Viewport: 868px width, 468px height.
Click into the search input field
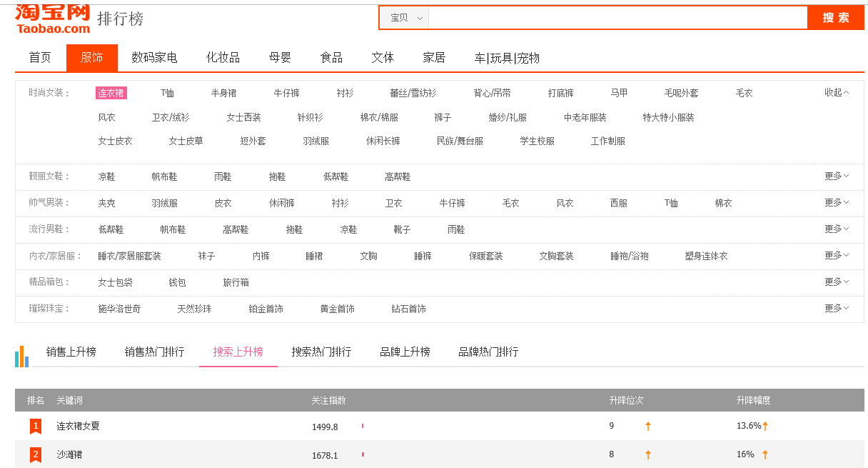617,18
